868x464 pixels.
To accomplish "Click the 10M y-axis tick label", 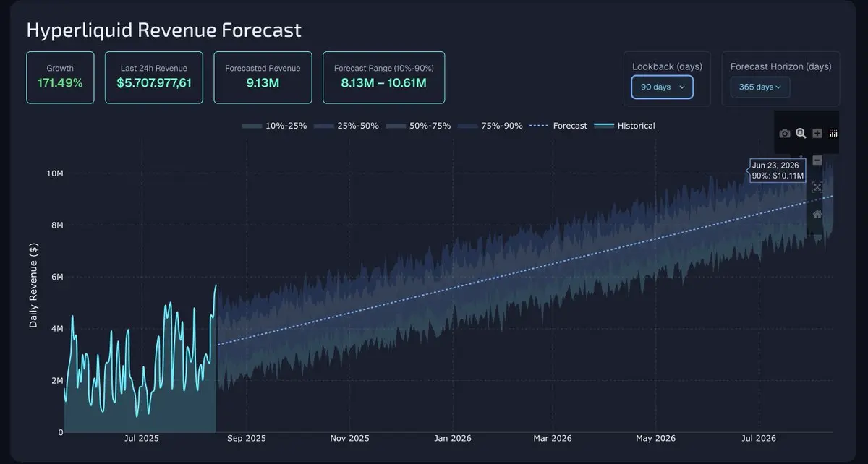I will pos(55,173).
